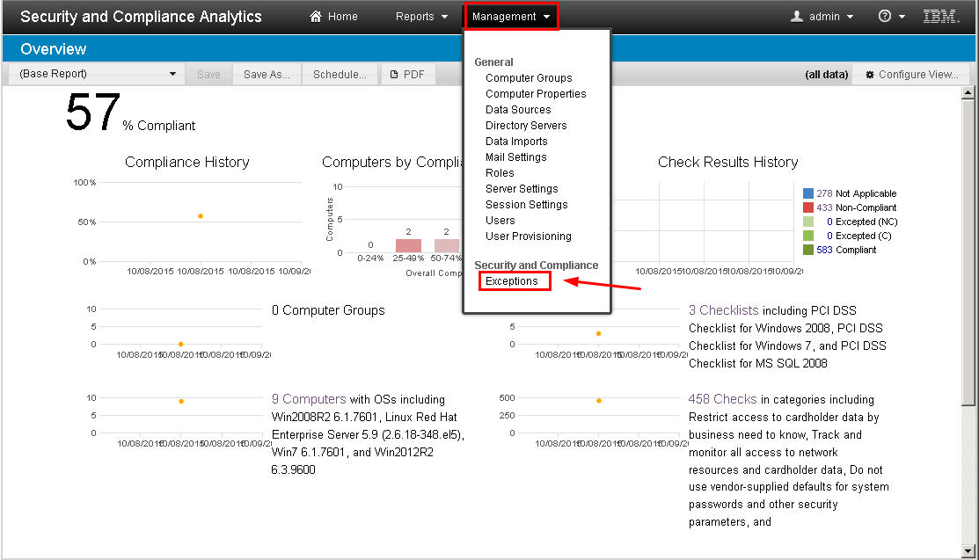Open Data Sources menu entry
This screenshot has height=560, width=979.
518,109
